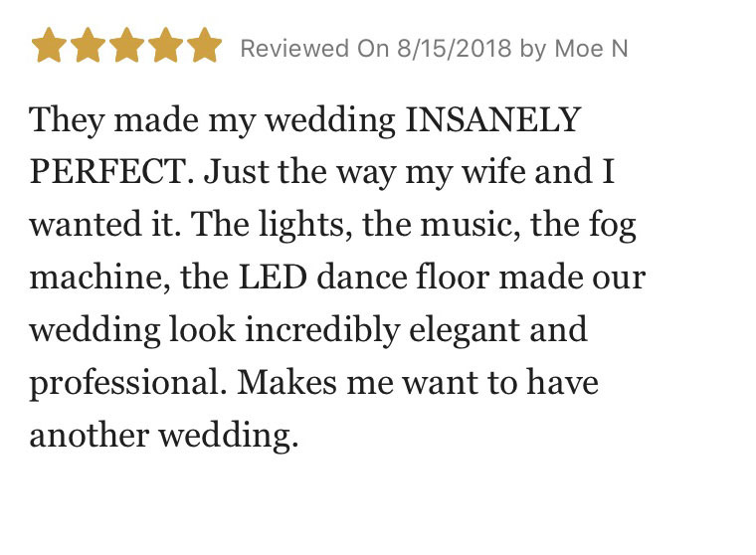Click the word 'another' in last line
Viewport: 756px width, 555px height.
pos(90,436)
